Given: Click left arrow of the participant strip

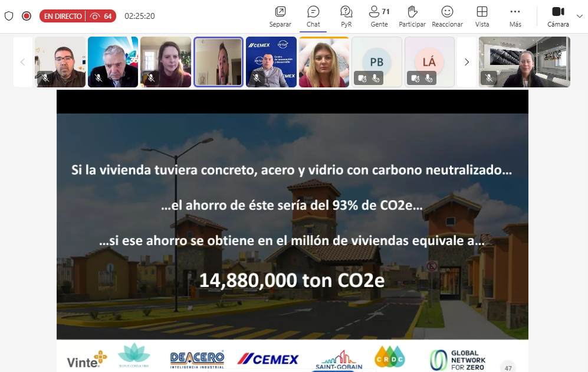Looking at the screenshot, I should coord(22,61).
